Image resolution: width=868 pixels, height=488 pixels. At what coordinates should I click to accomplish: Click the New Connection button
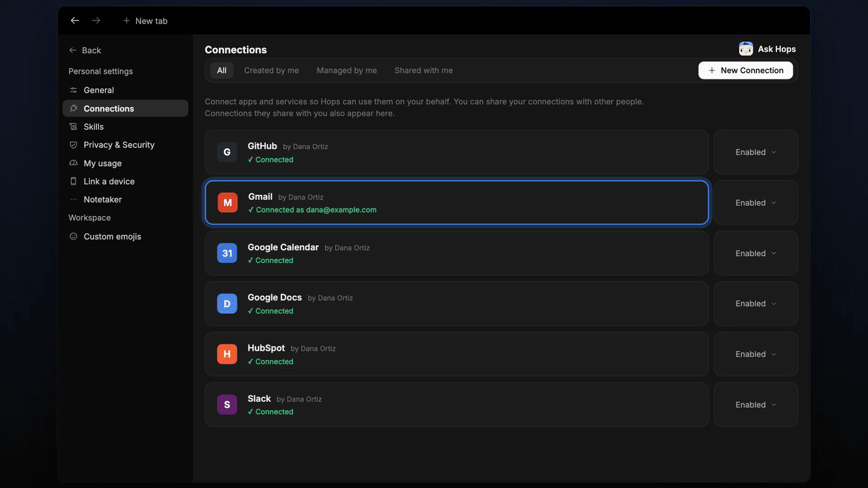[x=746, y=70]
